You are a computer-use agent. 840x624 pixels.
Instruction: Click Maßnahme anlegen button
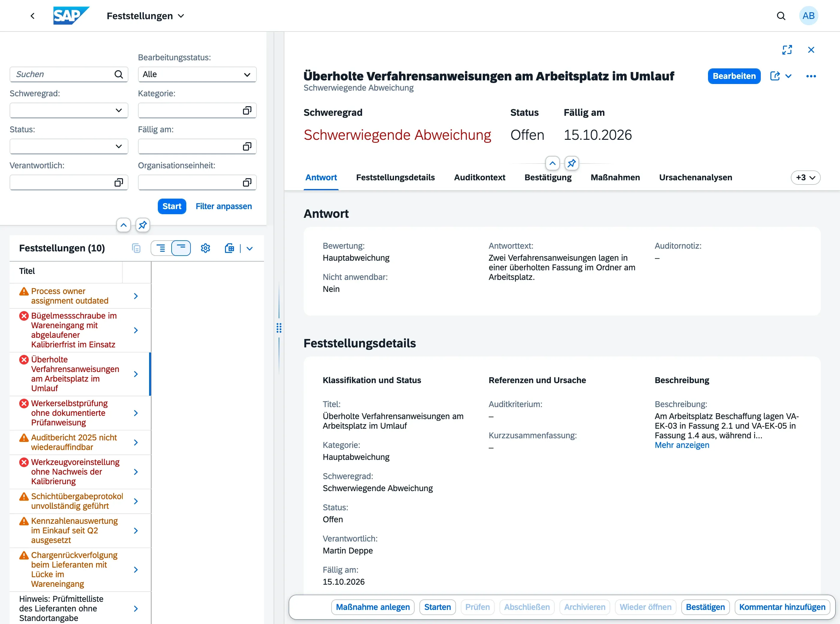[x=373, y=607]
